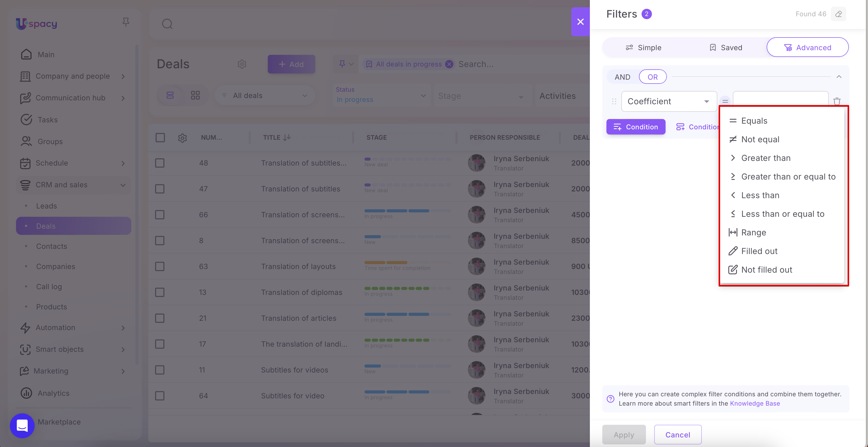868x447 pixels.
Task: Delete the Coefficient condition with trash icon
Action: click(837, 101)
